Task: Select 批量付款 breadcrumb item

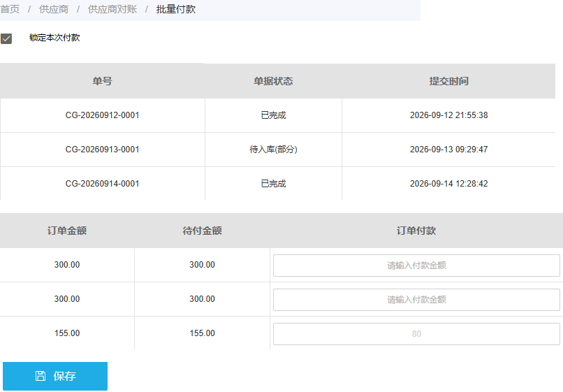Action: [176, 9]
